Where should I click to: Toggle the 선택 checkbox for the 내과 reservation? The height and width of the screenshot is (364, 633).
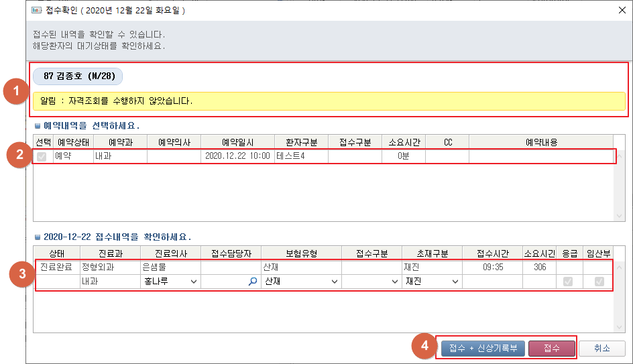click(x=42, y=156)
